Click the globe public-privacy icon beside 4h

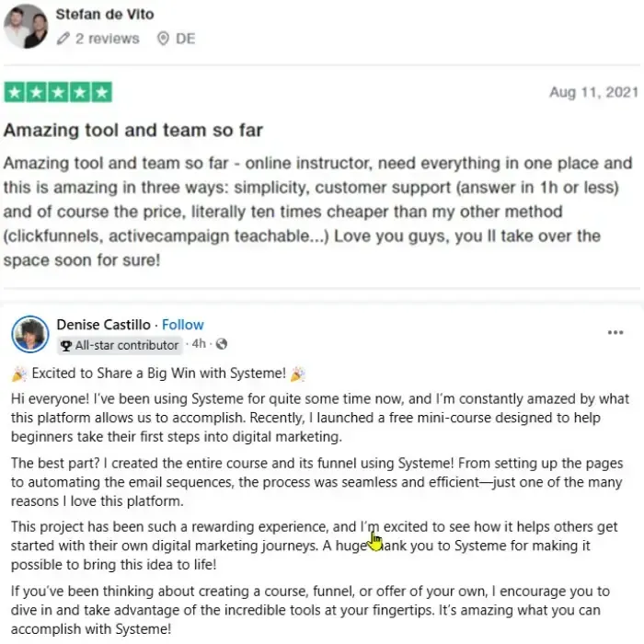pos(222,344)
